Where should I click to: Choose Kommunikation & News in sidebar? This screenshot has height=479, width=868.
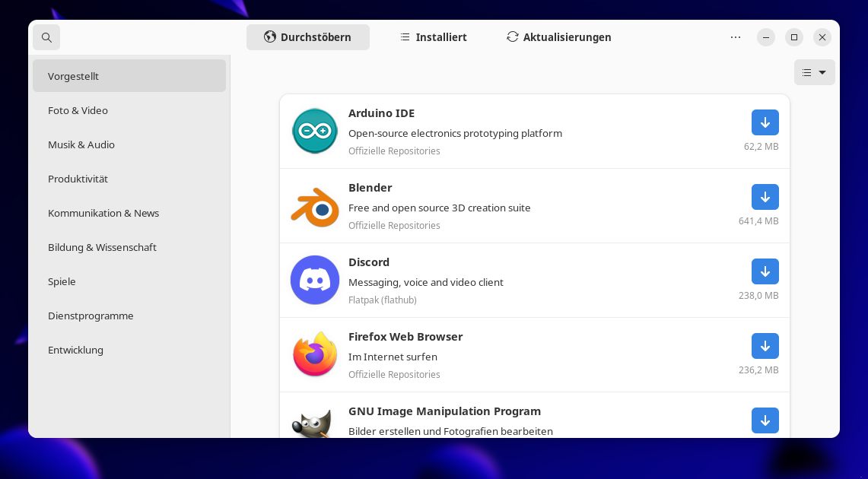(103, 213)
